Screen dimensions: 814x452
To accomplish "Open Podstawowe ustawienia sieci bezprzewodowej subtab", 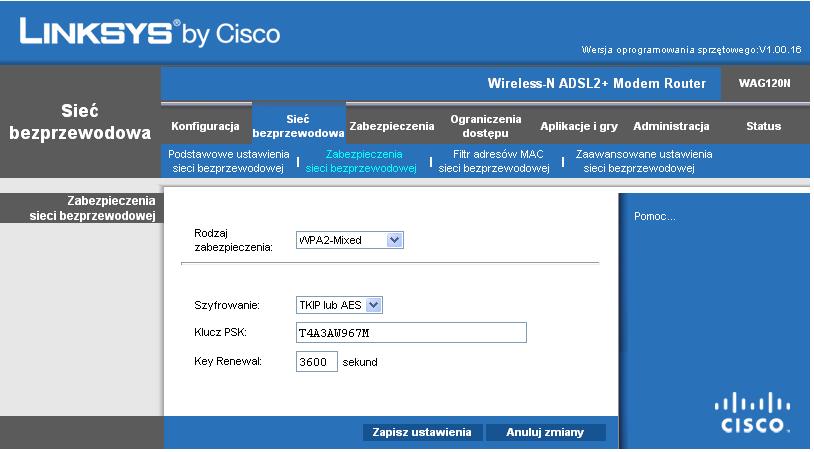I will pos(228,161).
